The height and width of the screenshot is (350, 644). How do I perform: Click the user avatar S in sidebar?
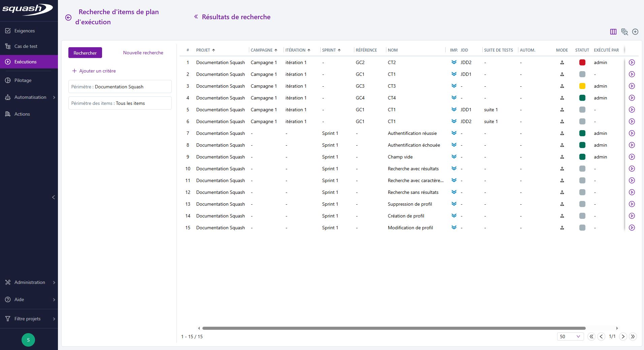tap(28, 340)
